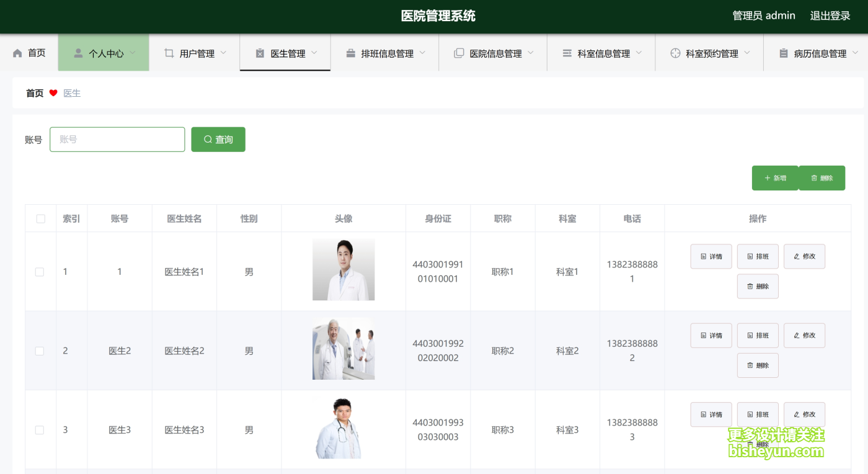Click the 医生 breadcrumb item

[x=72, y=93]
